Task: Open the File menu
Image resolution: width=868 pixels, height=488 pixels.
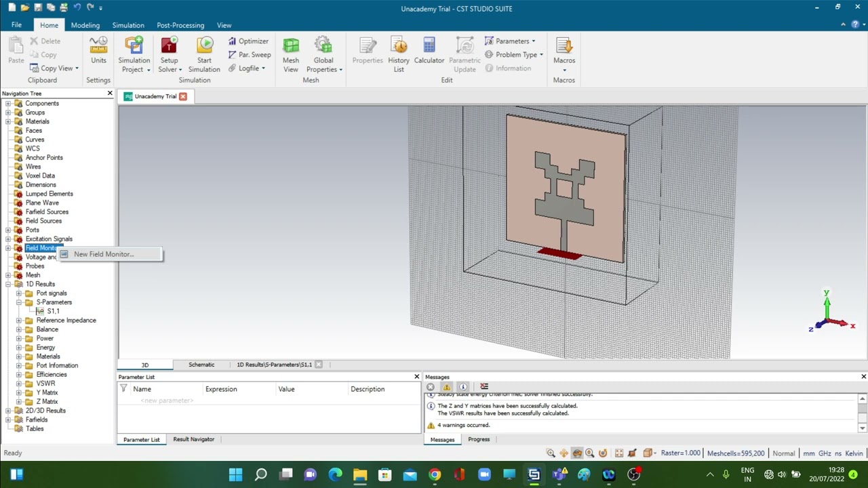Action: pyautogui.click(x=16, y=25)
